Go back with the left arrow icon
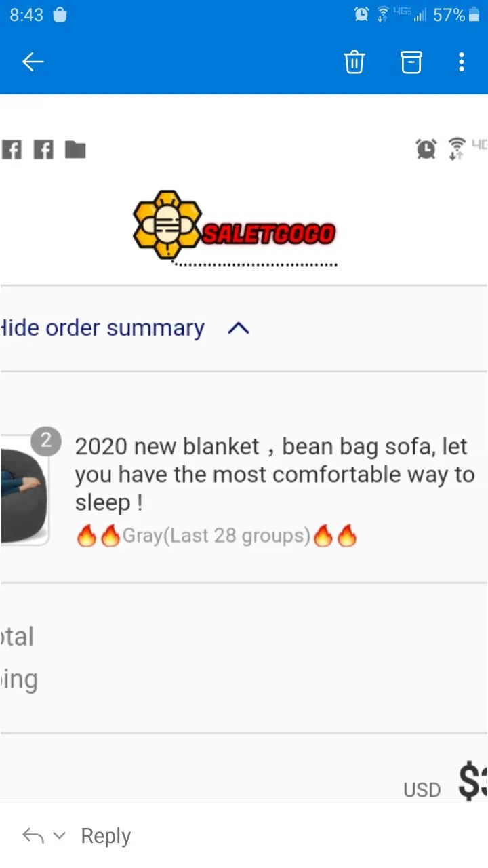Viewport: 488px width, 868px height. [x=33, y=62]
